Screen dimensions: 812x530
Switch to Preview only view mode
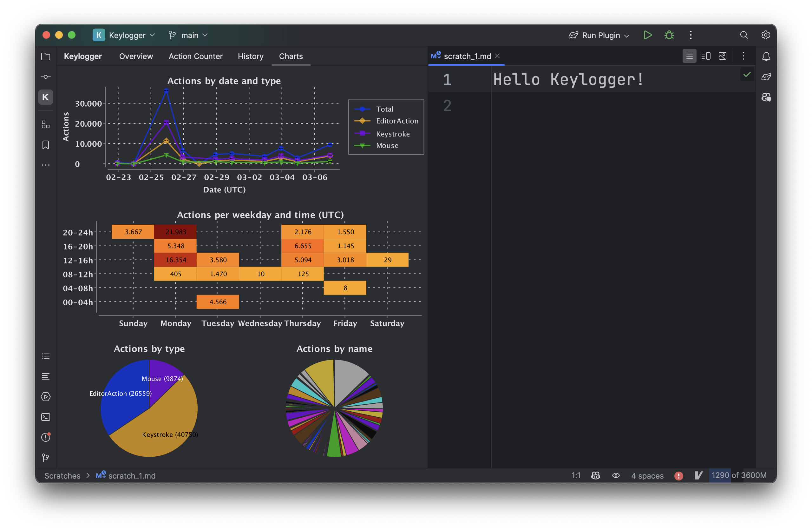click(x=722, y=56)
